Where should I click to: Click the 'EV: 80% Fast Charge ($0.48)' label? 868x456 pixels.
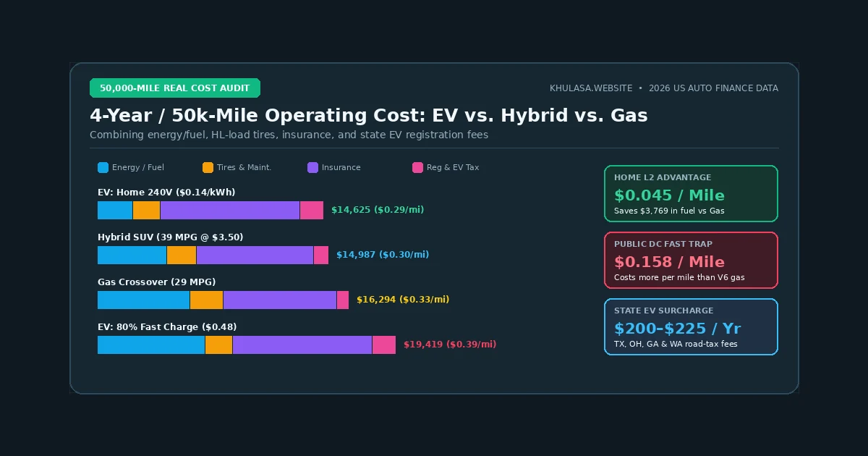tap(167, 327)
